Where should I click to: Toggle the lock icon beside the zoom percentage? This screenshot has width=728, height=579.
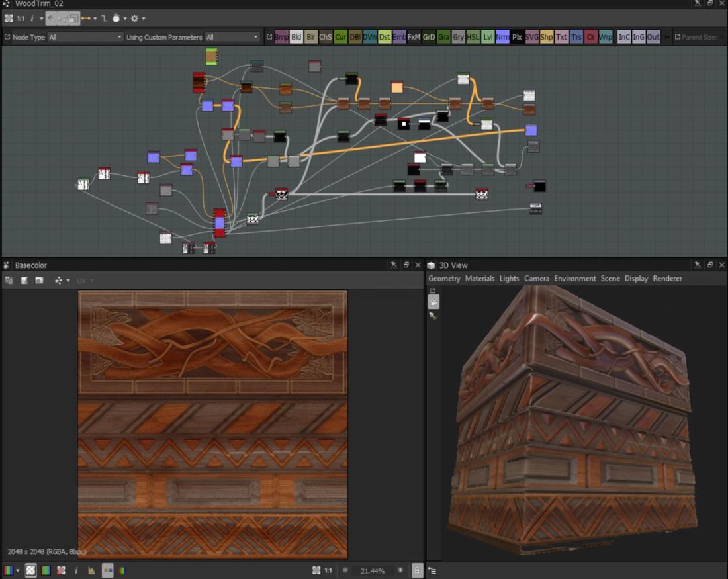418,570
